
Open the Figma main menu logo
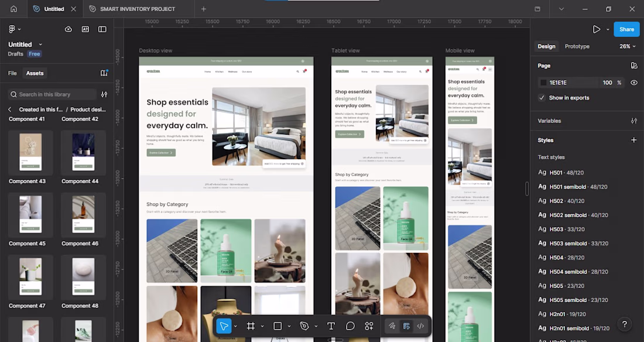[12, 29]
